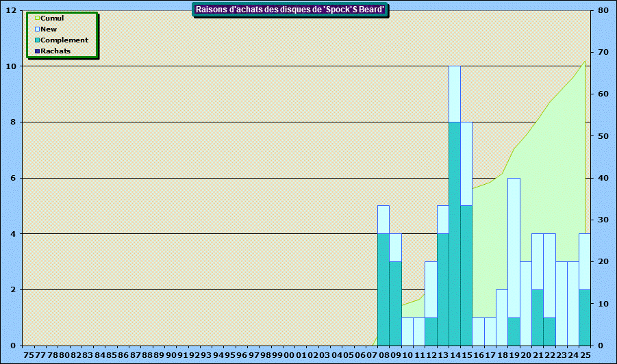This screenshot has height=364, width=617.
Task: Select the teal Complement segment of year 25
Action: pos(585,317)
